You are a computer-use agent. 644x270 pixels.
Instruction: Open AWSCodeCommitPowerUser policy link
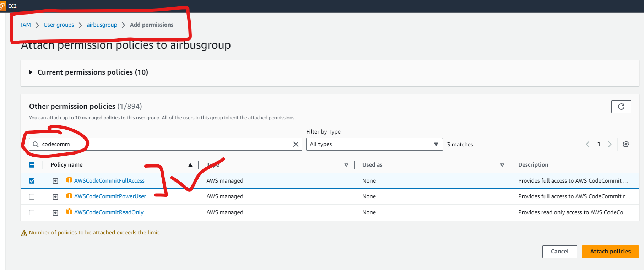click(x=110, y=196)
